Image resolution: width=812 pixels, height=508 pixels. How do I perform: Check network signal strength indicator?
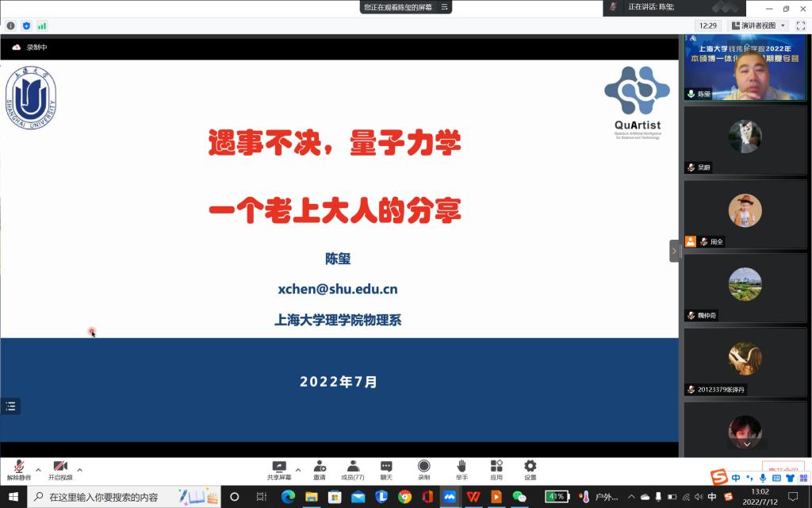(x=42, y=25)
